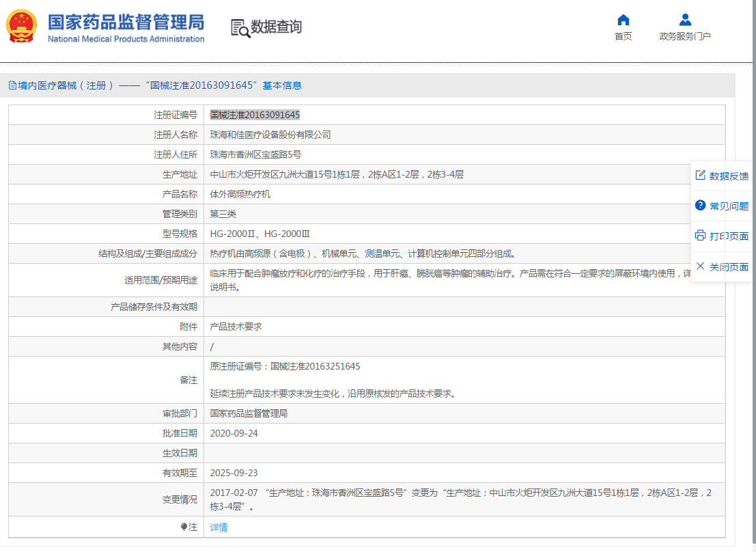Click the approval date 2020-09-24

(x=234, y=433)
